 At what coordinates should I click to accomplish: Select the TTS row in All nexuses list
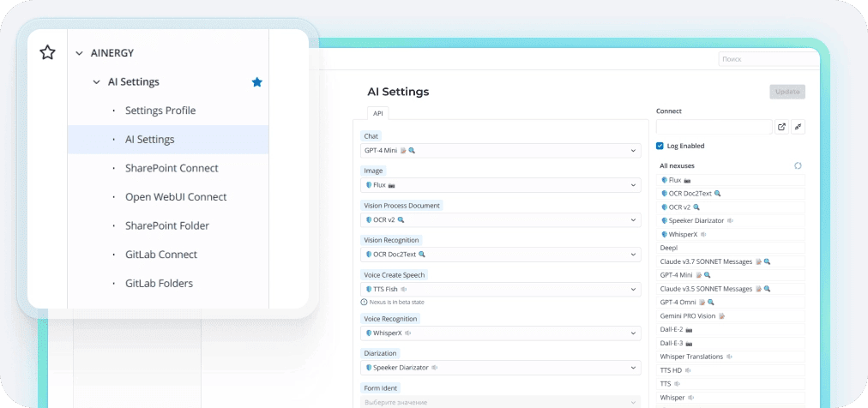tap(731, 384)
